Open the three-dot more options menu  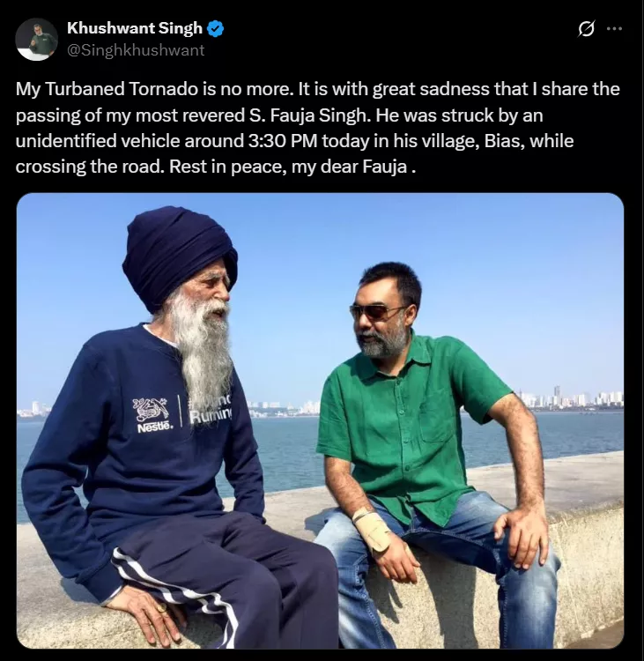614,29
